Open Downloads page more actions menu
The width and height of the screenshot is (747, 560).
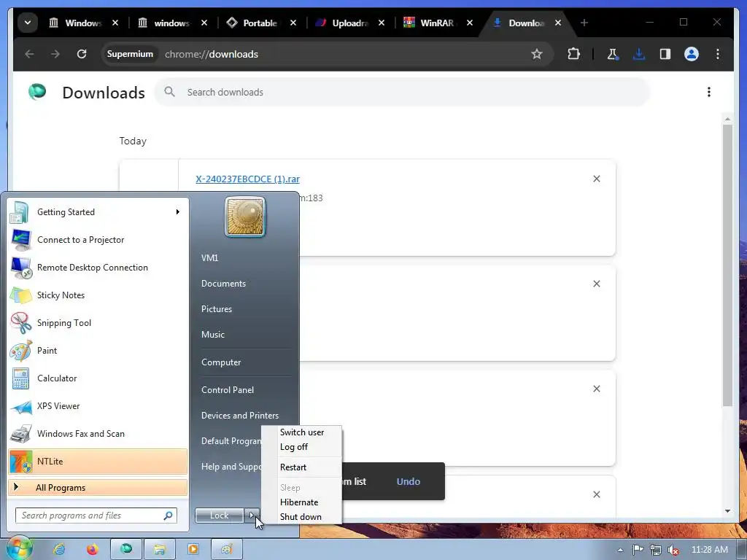(709, 92)
